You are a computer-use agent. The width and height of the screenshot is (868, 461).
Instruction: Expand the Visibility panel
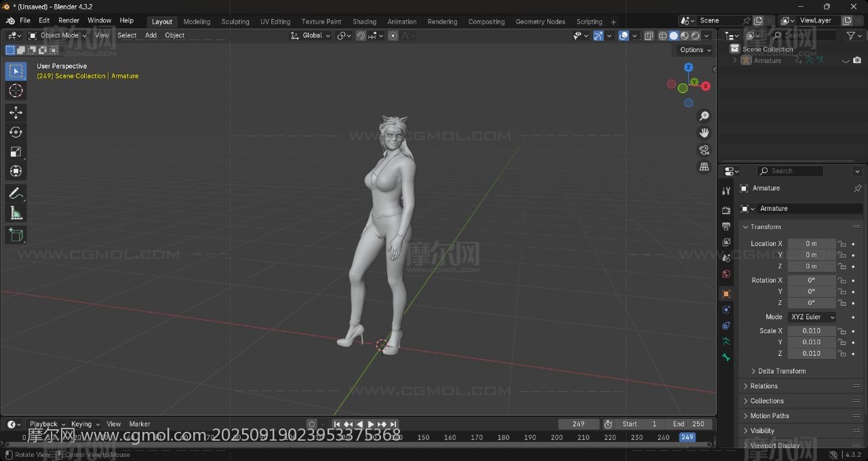click(x=762, y=431)
